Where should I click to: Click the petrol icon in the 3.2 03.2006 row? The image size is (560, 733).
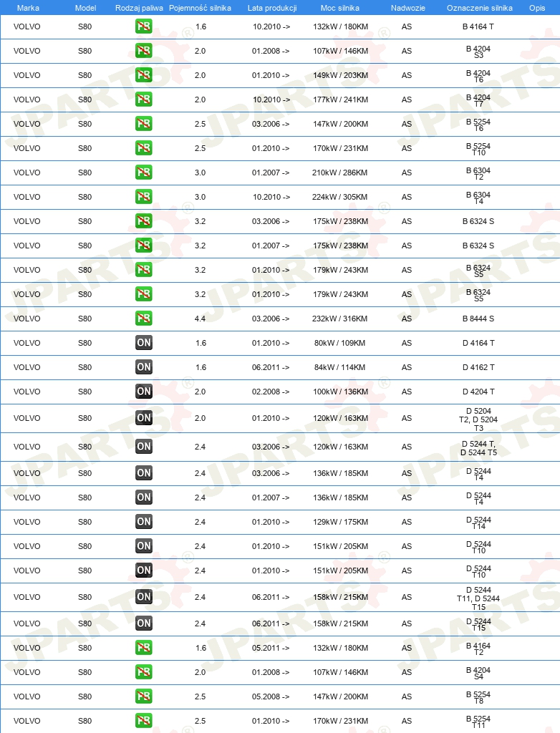144,221
